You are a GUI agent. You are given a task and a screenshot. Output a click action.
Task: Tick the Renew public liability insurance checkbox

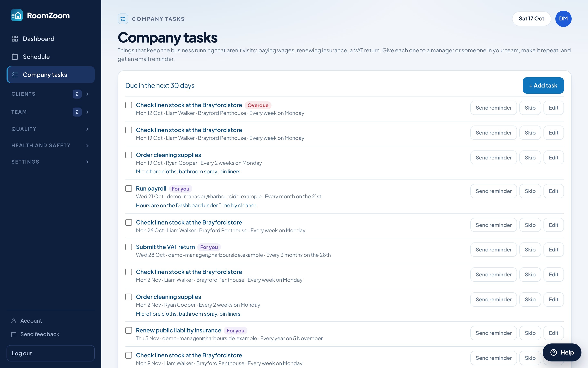point(129,331)
